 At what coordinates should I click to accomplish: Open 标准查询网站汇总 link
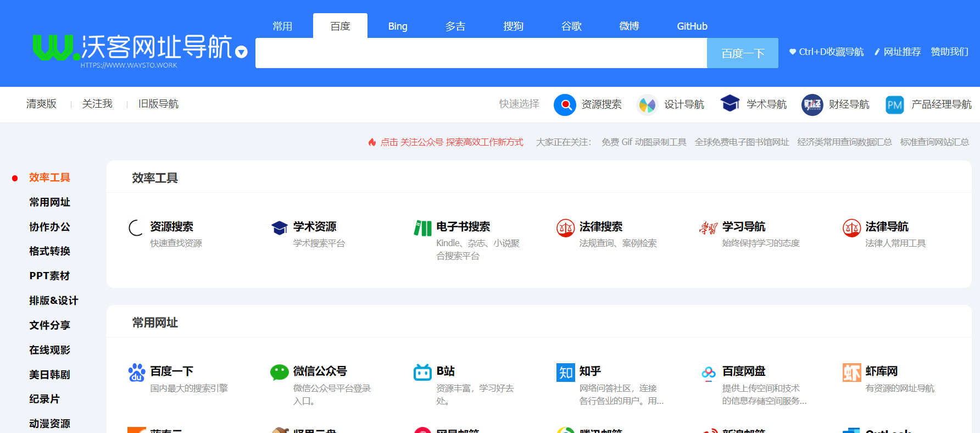click(x=934, y=142)
